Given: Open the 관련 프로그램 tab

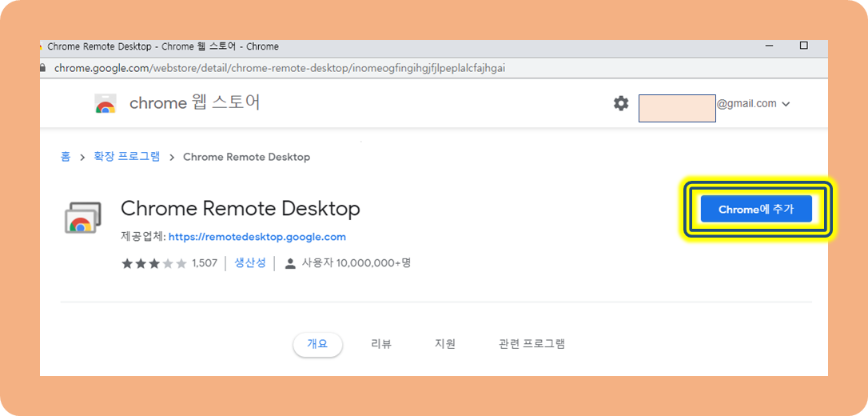Looking at the screenshot, I should coord(532,344).
